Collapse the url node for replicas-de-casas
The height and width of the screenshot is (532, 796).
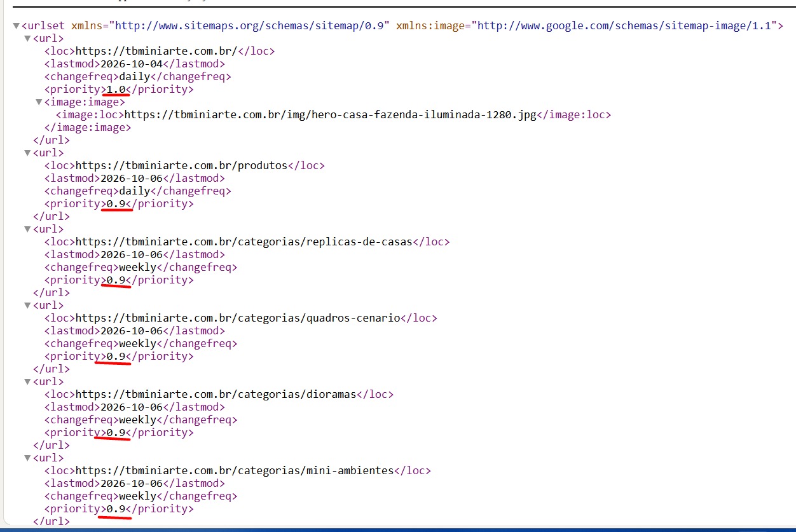27,229
